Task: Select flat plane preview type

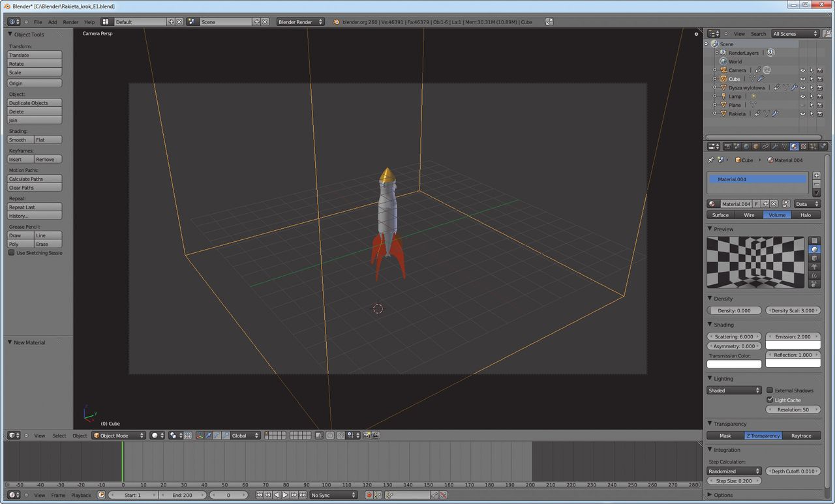Action: click(x=814, y=241)
